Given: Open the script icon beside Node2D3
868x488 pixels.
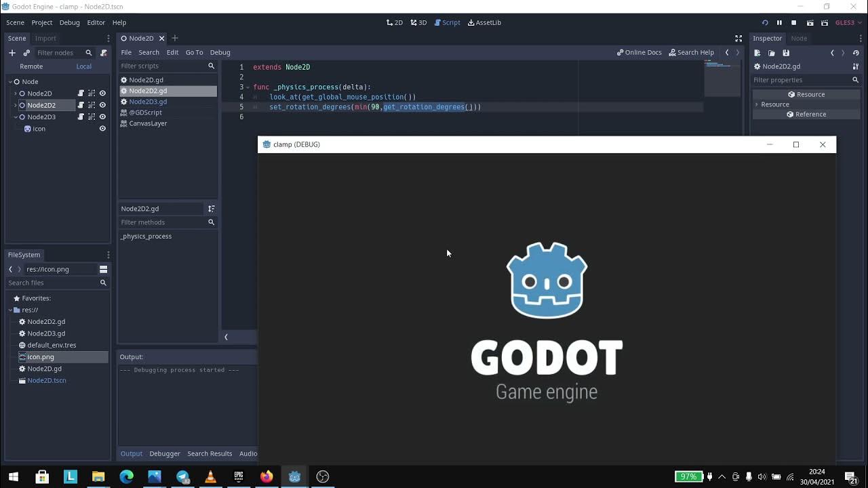Looking at the screenshot, I should [x=81, y=117].
